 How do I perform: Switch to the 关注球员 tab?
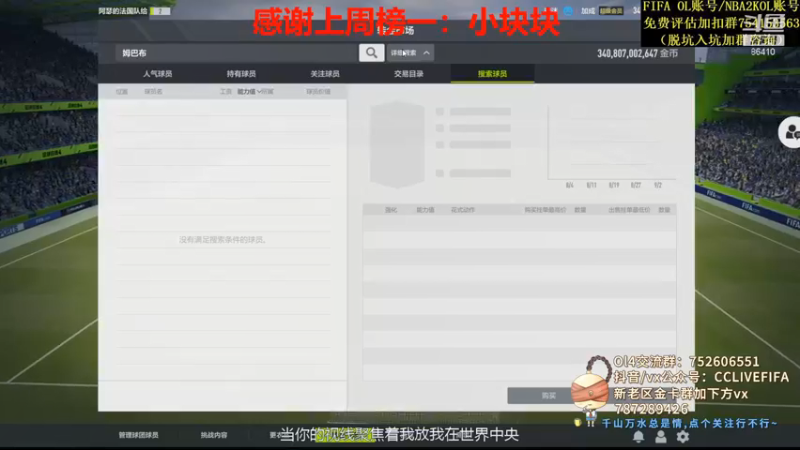pos(325,74)
